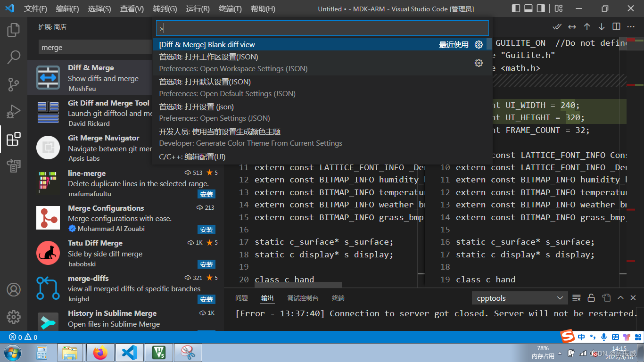Open the 文件(F) menu
644x362 pixels.
(36, 8)
